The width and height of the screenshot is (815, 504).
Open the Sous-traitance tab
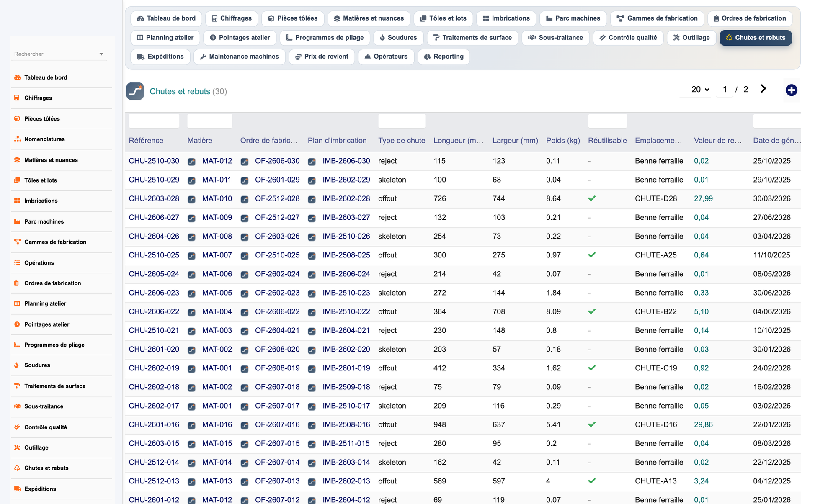click(555, 38)
